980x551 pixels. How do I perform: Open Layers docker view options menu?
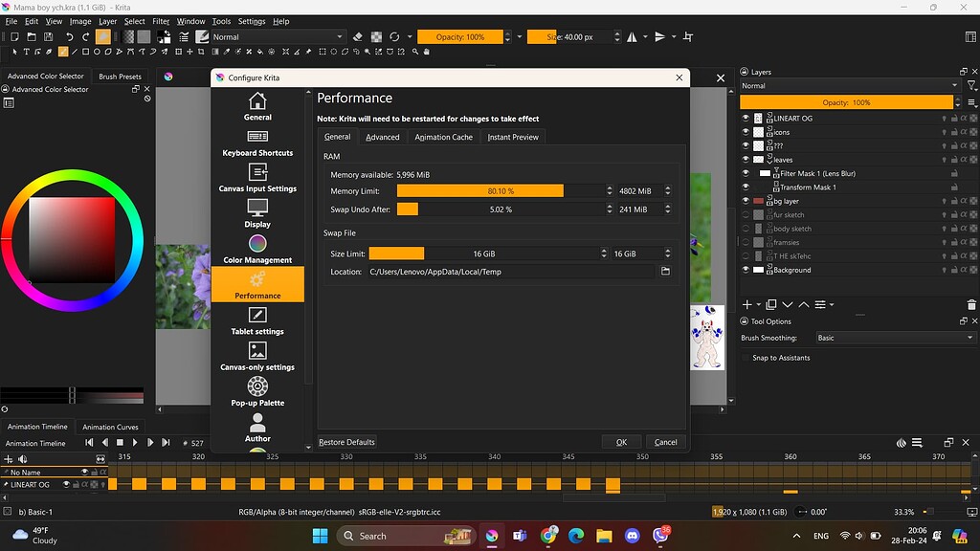pos(971,102)
